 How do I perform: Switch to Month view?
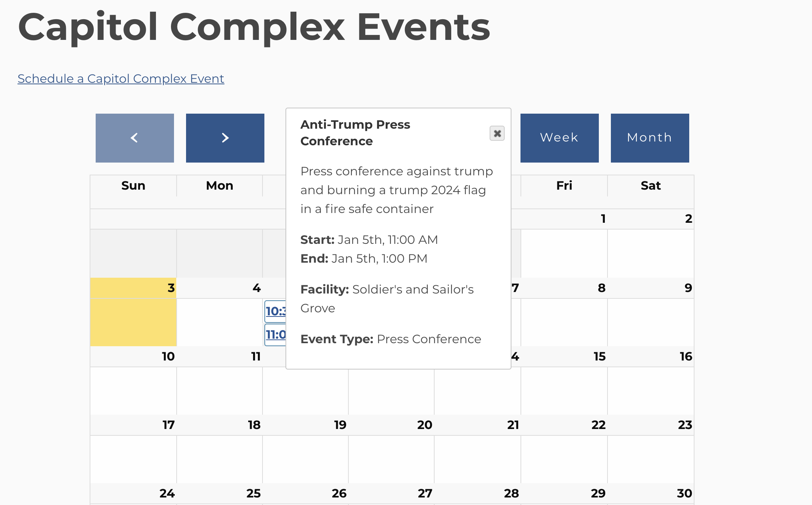[x=650, y=138]
